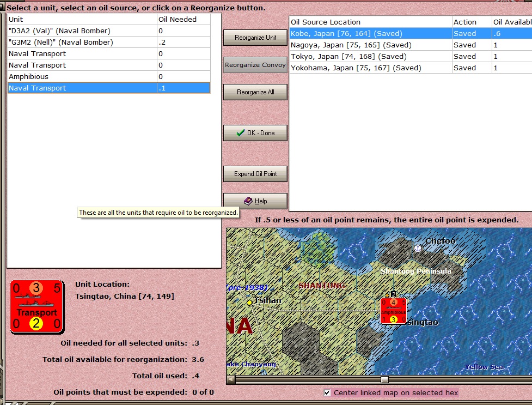Select the Amphibious unit row
This screenshot has height=405, width=532.
click(x=109, y=77)
